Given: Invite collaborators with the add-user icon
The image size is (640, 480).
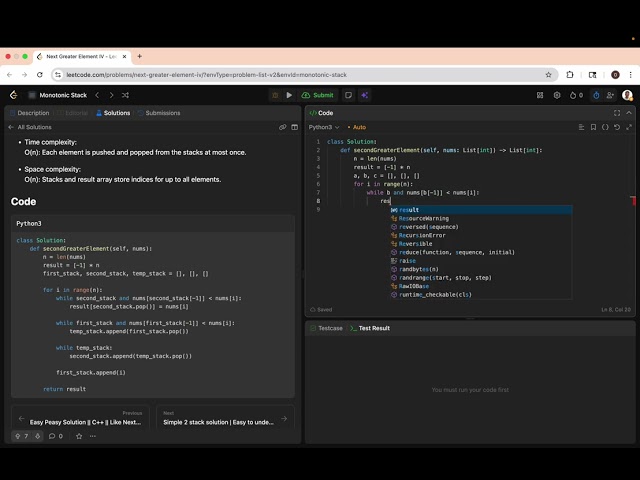Looking at the screenshot, I should 610,95.
